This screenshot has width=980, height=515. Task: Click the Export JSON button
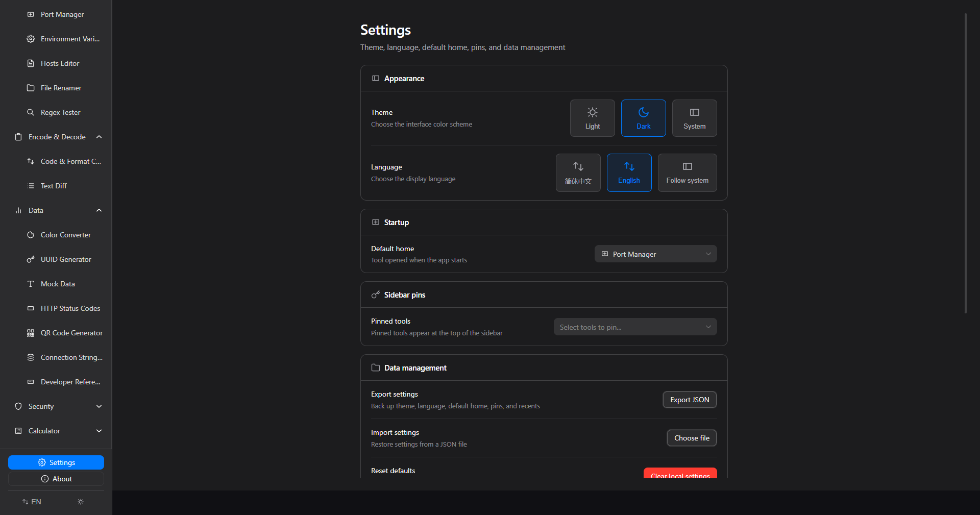tap(690, 400)
